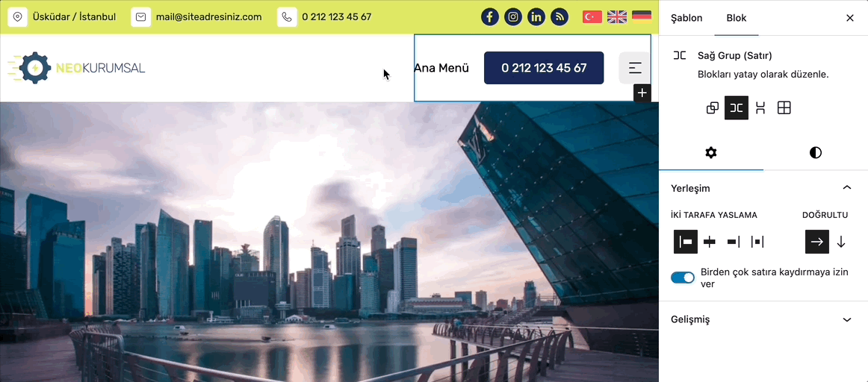Open the styles half-circle tab
This screenshot has width=868, height=382.
[816, 153]
